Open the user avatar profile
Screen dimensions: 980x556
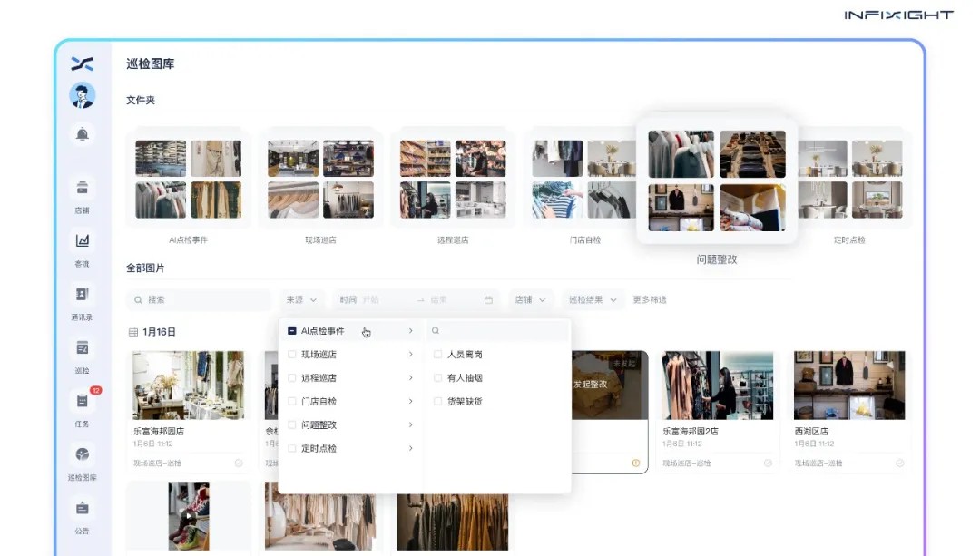coord(82,95)
